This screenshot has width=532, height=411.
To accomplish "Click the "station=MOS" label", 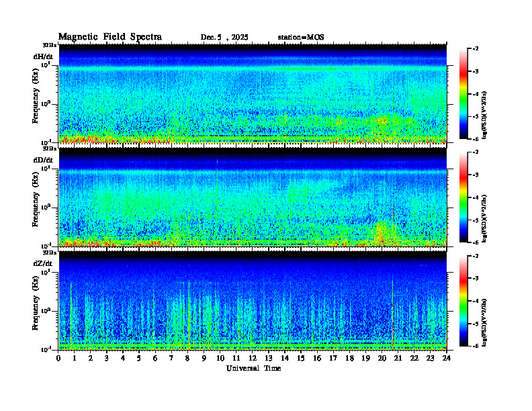I will (301, 38).
